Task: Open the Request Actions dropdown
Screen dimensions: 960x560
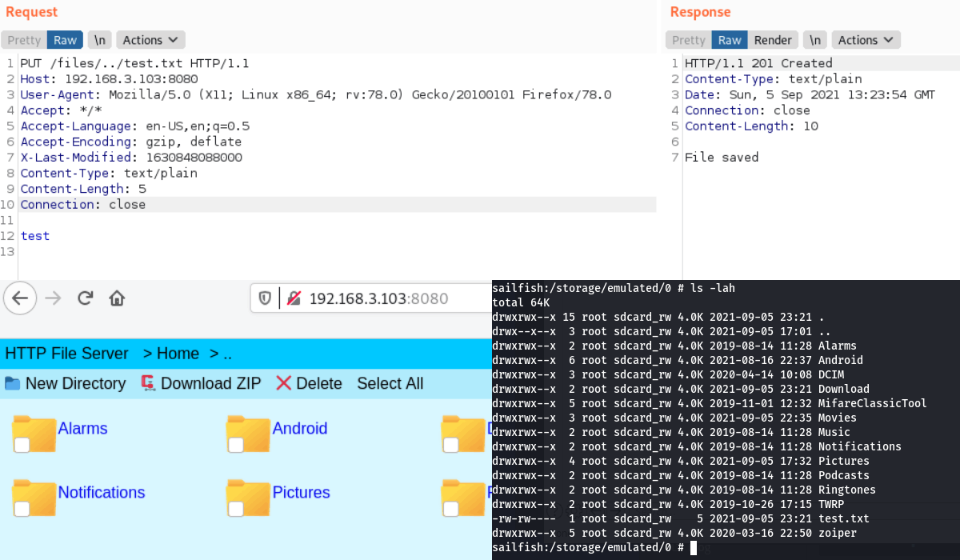Action: (150, 40)
